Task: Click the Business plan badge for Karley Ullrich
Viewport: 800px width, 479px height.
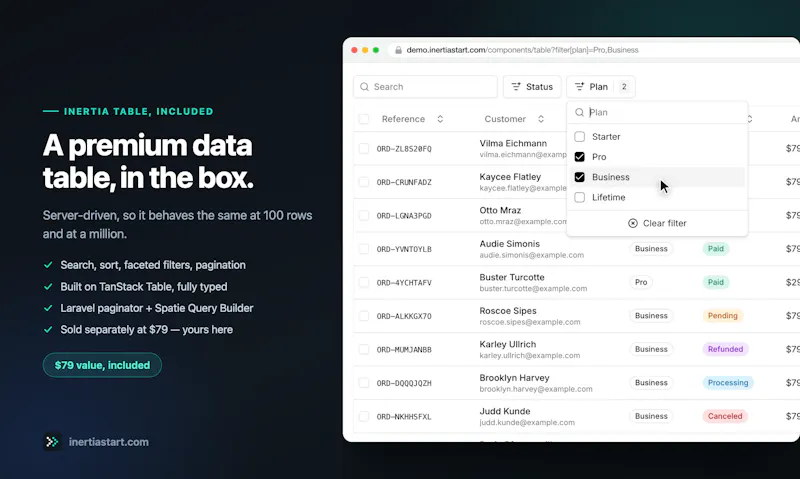Action: coord(651,349)
